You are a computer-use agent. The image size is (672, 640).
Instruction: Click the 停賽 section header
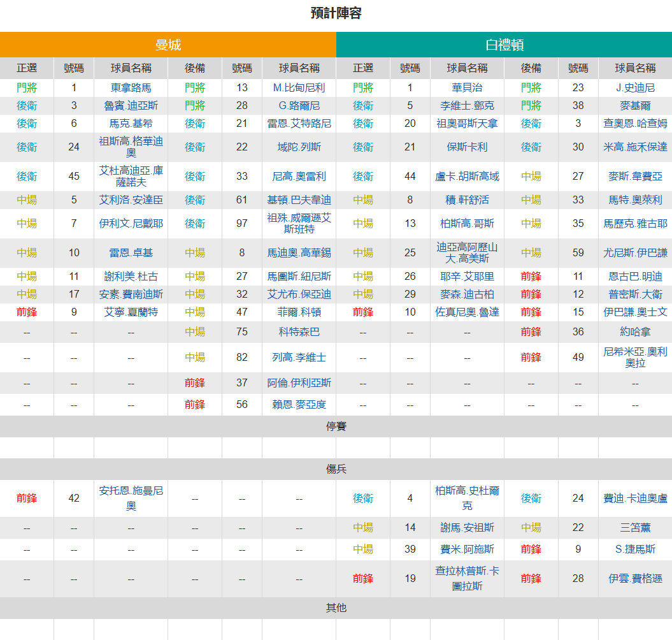pyautogui.click(x=336, y=426)
